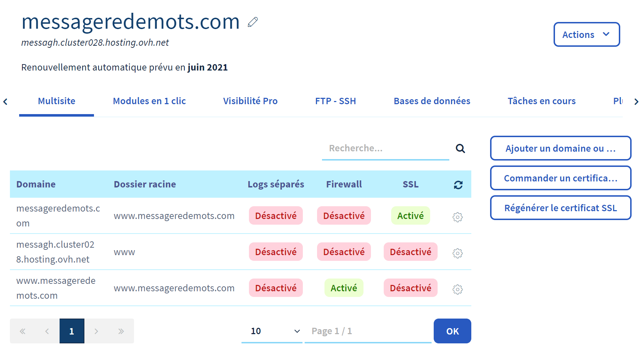Click the pencil icon to edit hosting name
Image resolution: width=644 pixels, height=354 pixels.
tap(253, 22)
